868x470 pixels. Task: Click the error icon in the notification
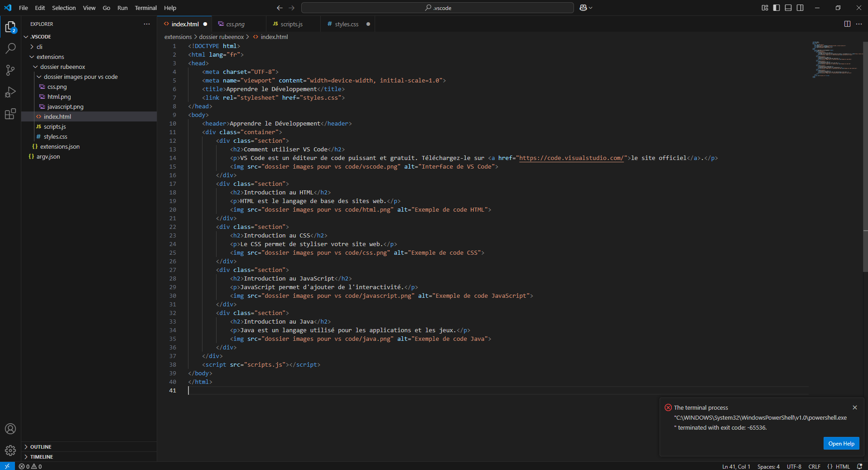[x=668, y=407]
